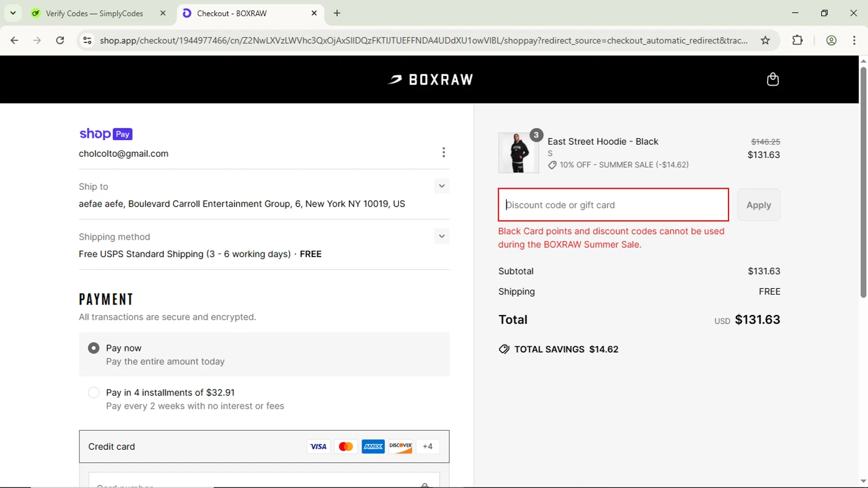Click the cholcolto@gmail.com email text

pyautogui.click(x=124, y=153)
